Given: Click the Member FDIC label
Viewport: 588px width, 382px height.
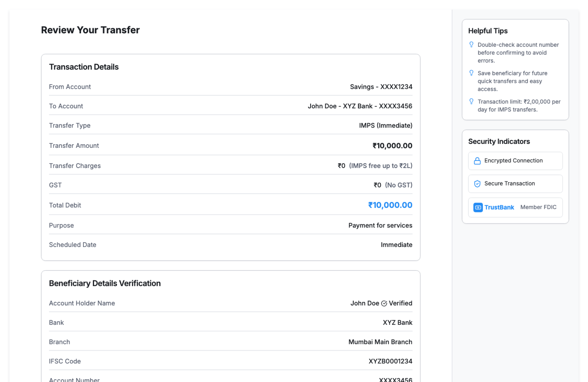Looking at the screenshot, I should (x=538, y=207).
